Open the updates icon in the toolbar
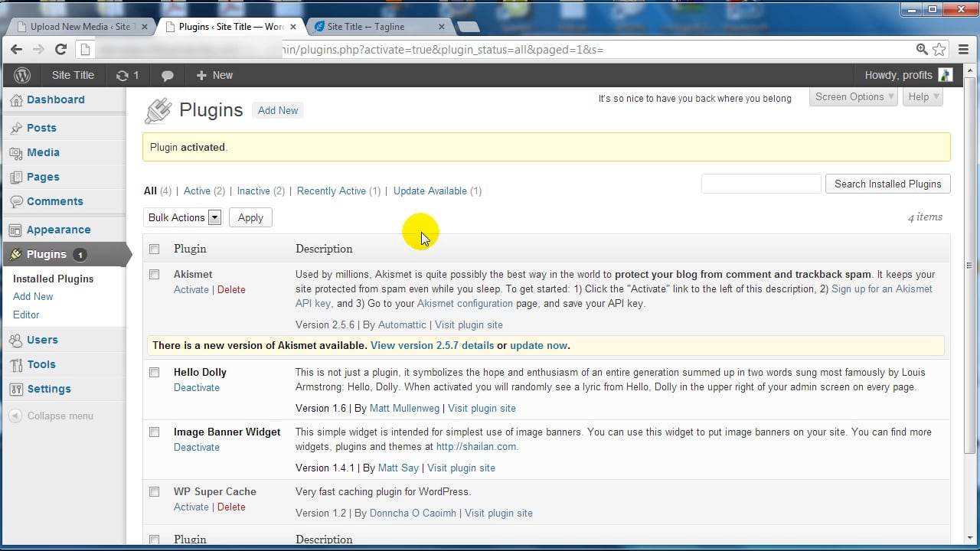The width and height of the screenshot is (980, 551). pos(122,74)
